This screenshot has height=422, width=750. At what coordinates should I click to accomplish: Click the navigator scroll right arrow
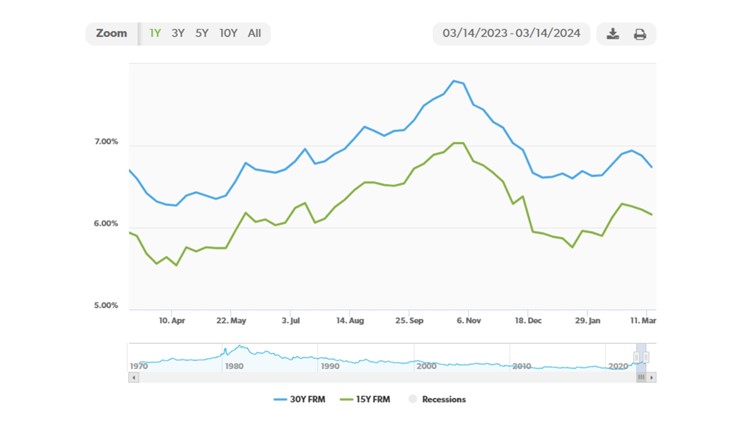tap(652, 377)
